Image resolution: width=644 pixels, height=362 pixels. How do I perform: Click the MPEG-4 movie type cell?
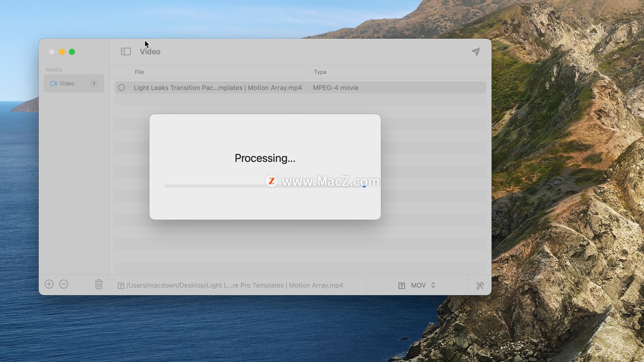[x=335, y=88]
